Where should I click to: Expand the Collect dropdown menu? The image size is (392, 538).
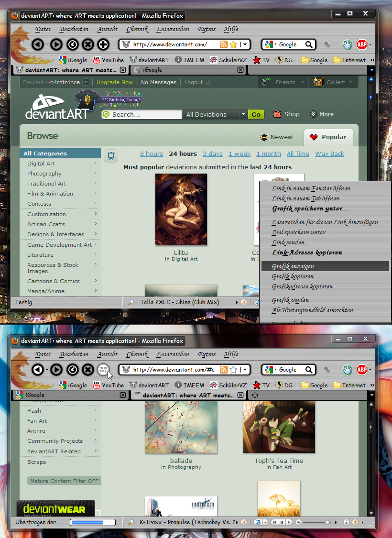click(351, 82)
